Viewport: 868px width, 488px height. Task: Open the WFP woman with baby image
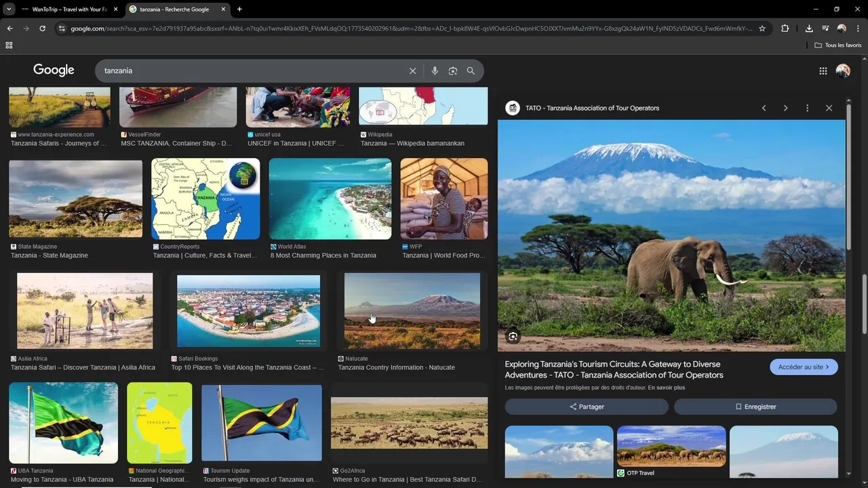point(443,199)
